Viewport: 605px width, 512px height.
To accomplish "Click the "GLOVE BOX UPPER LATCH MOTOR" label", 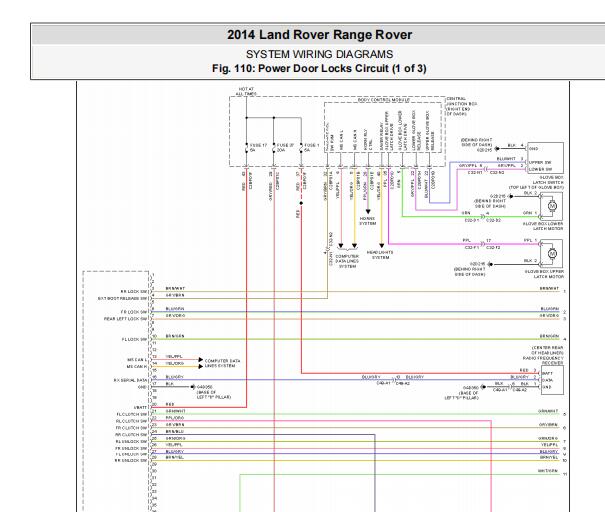I will coord(544,274).
